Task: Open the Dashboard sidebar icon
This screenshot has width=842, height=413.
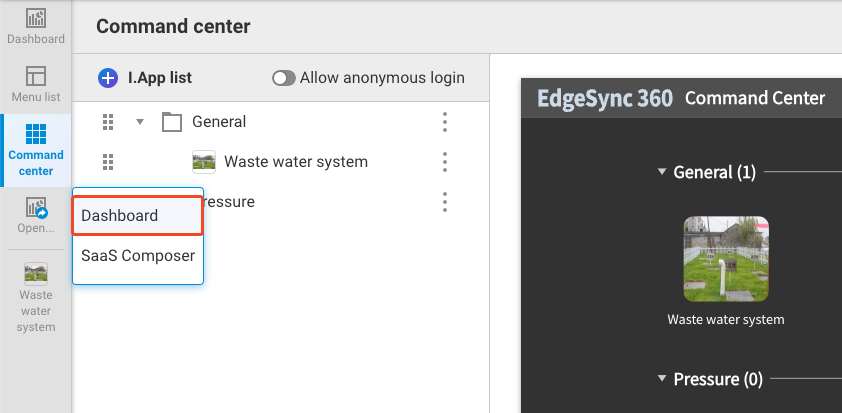Action: click(36, 27)
